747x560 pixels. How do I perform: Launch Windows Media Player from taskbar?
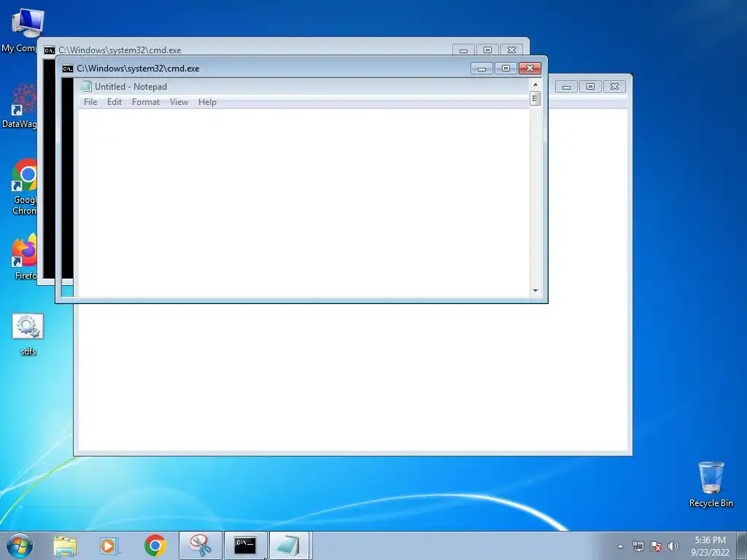[x=109, y=545]
